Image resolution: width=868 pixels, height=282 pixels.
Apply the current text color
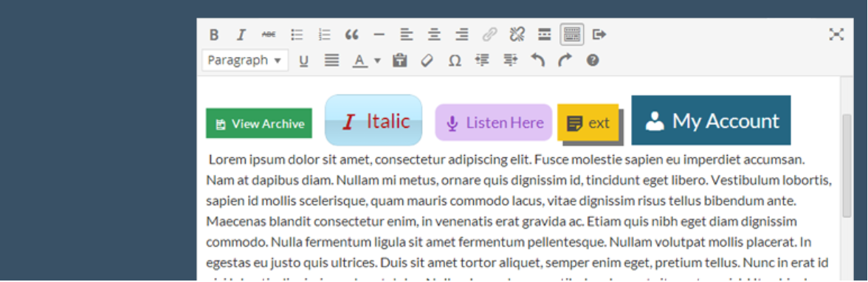click(x=360, y=61)
